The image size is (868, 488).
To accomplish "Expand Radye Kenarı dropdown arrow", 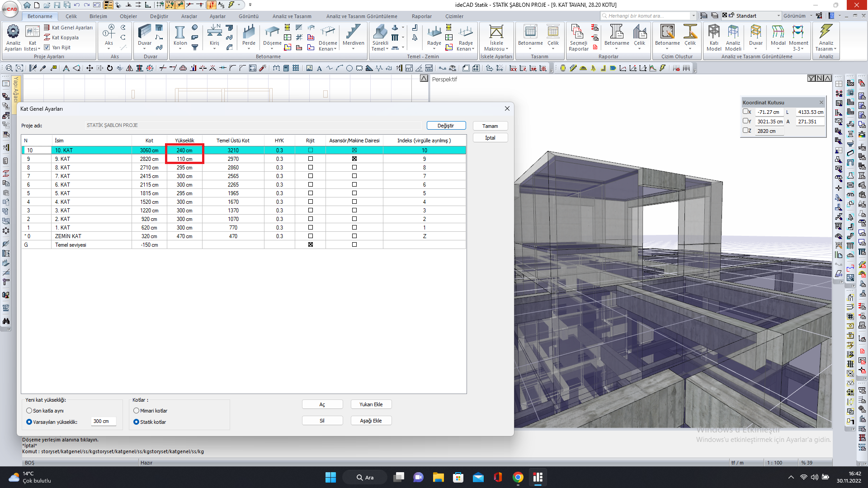I will [x=473, y=49].
